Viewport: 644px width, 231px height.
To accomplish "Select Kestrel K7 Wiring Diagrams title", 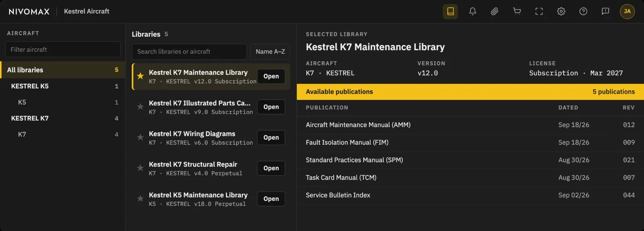I will point(192,134).
